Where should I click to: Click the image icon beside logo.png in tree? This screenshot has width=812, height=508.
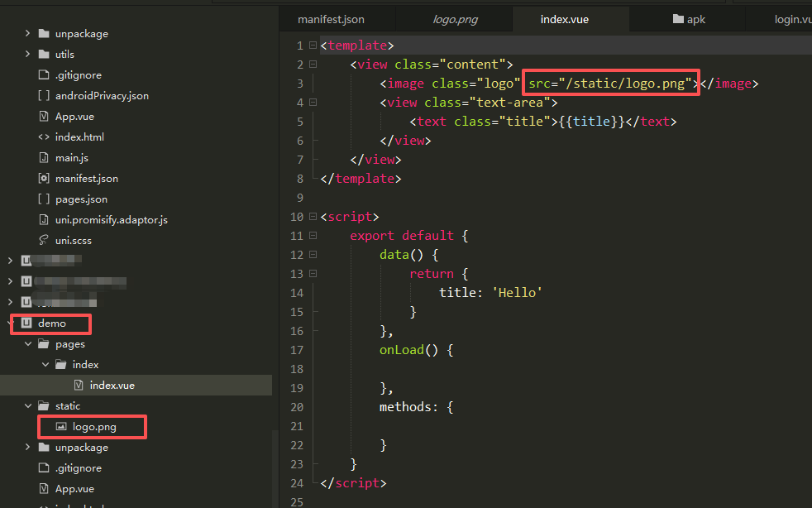click(x=61, y=427)
